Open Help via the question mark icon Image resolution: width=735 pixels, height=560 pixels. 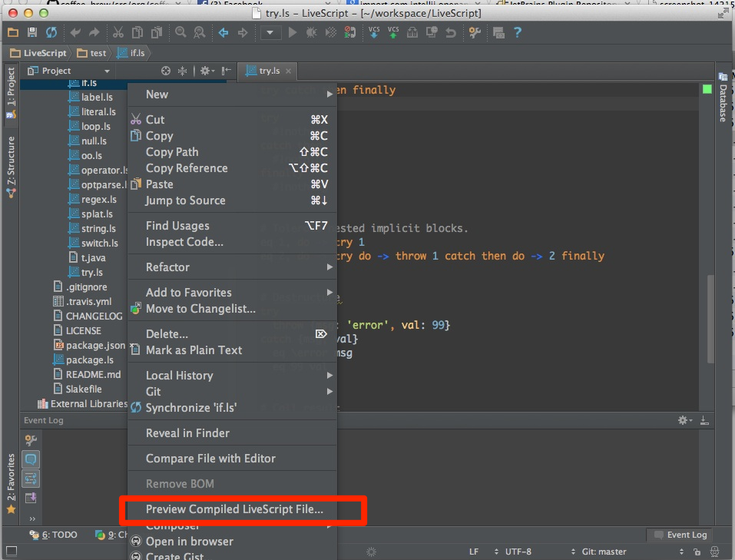[518, 32]
